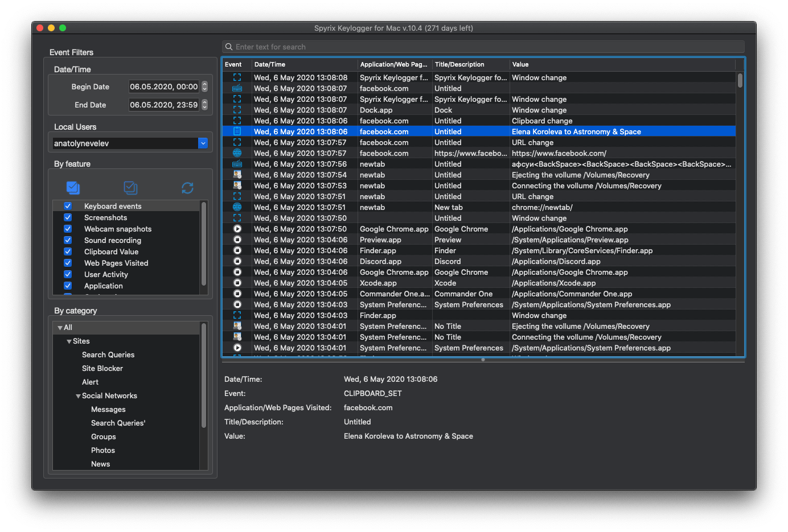Toggle the Screenshots feature checkbox
Viewport: 788px width, 532px height.
pyautogui.click(x=68, y=217)
